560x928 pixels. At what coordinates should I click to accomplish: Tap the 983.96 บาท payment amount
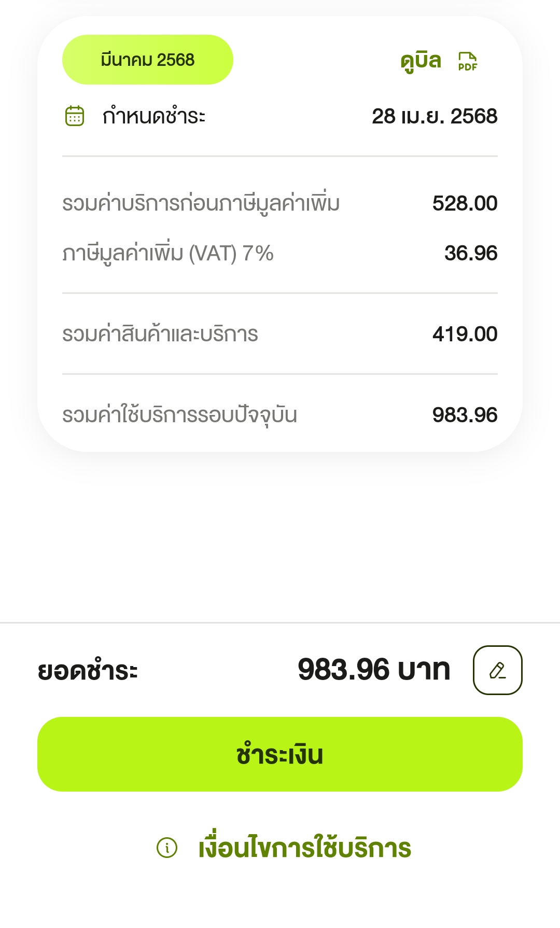coord(373,670)
